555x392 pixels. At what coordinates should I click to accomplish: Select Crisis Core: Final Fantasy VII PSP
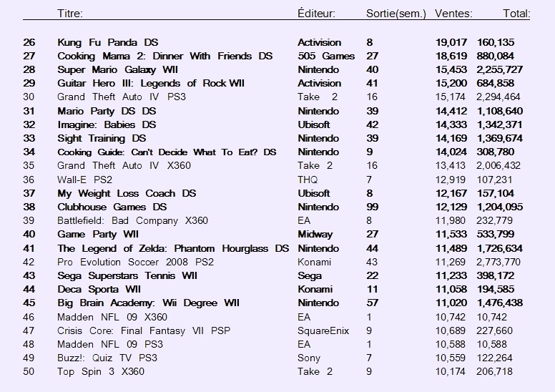click(x=144, y=330)
